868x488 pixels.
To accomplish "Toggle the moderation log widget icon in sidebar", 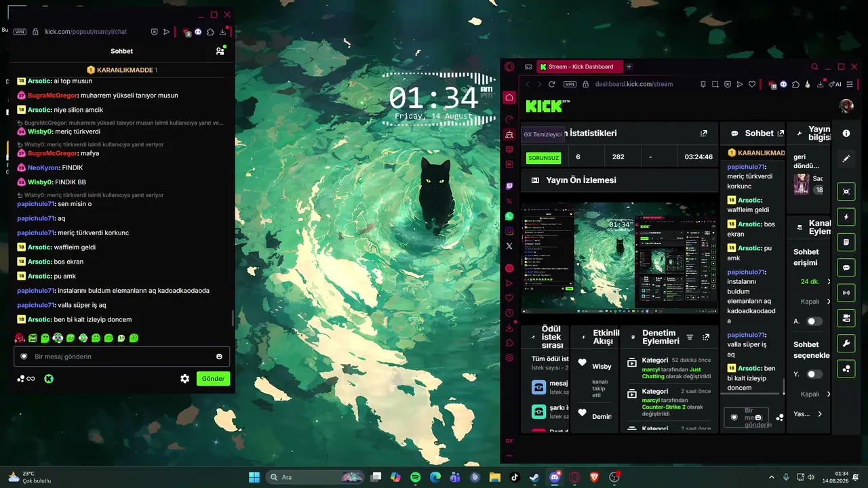I will 846,242.
